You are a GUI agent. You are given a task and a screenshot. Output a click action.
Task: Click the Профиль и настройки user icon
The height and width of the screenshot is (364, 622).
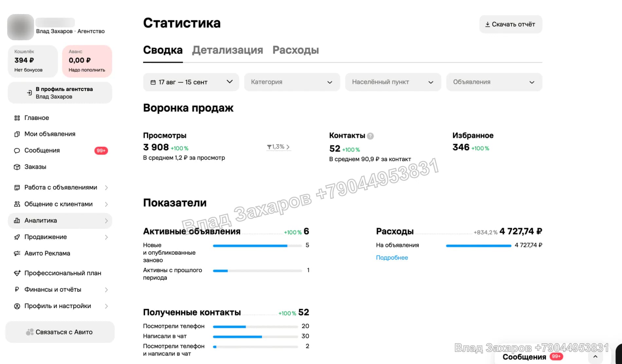(x=17, y=306)
